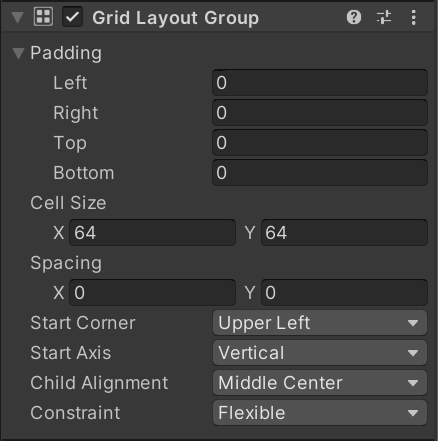Click the Top padding input field

coord(320,143)
